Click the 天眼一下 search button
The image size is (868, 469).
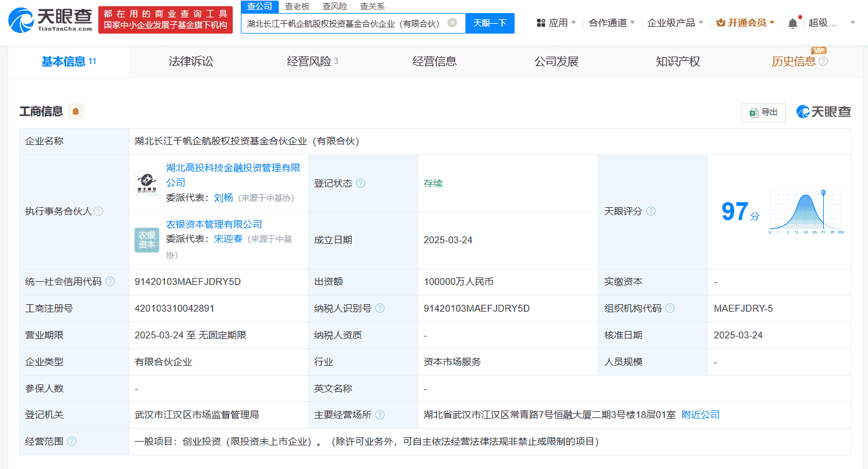pos(491,23)
